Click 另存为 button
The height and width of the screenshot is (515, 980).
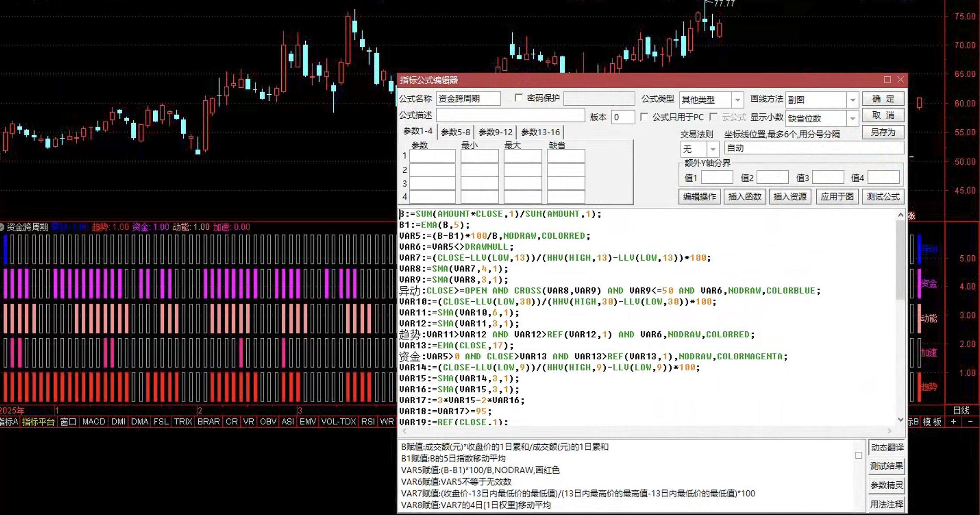coord(883,132)
